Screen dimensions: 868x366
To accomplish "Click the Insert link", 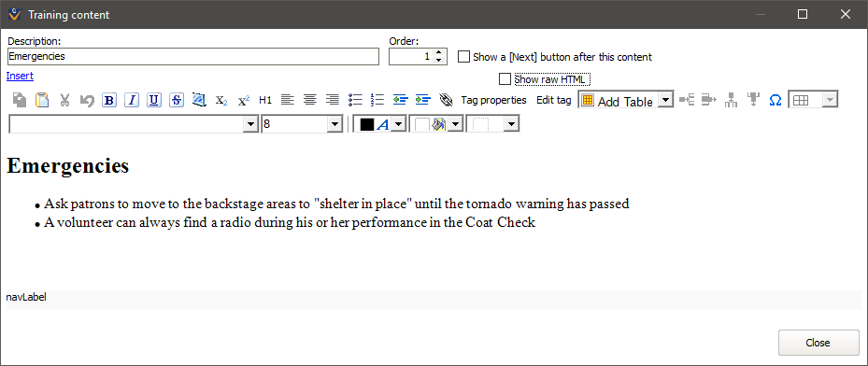I will (x=20, y=76).
